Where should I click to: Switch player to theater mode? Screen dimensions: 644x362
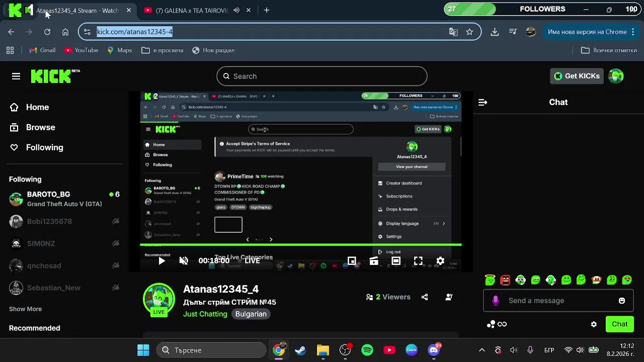pyautogui.click(x=396, y=260)
